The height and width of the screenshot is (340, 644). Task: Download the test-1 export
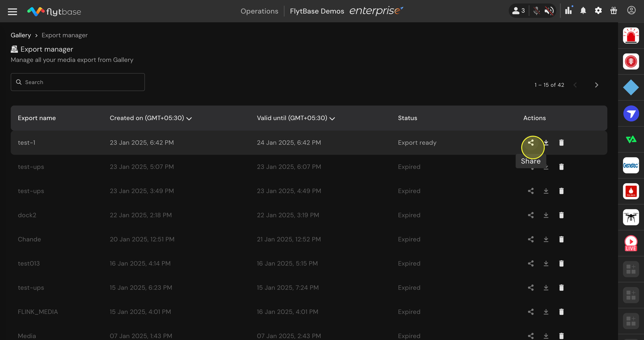tap(546, 143)
